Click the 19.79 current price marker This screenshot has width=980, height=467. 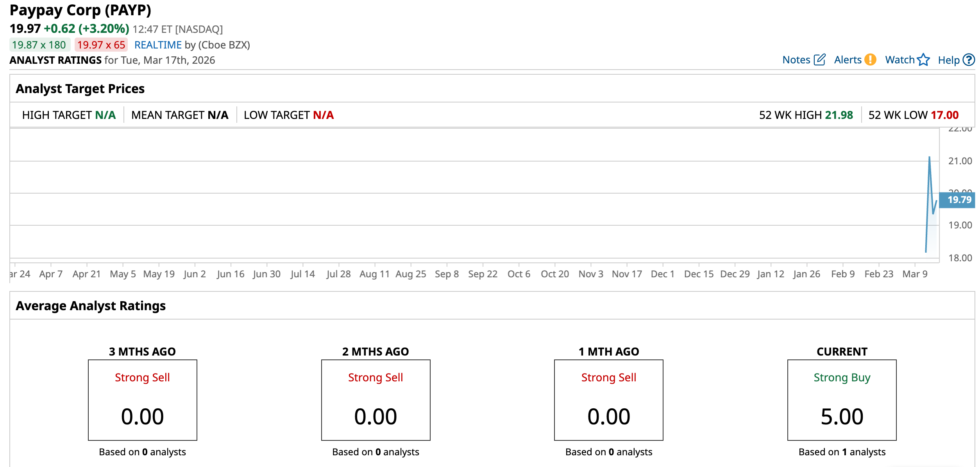[x=959, y=200]
